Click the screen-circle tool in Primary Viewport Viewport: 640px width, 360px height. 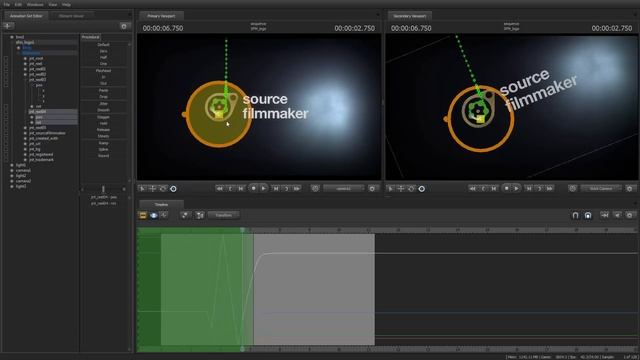(x=173, y=189)
